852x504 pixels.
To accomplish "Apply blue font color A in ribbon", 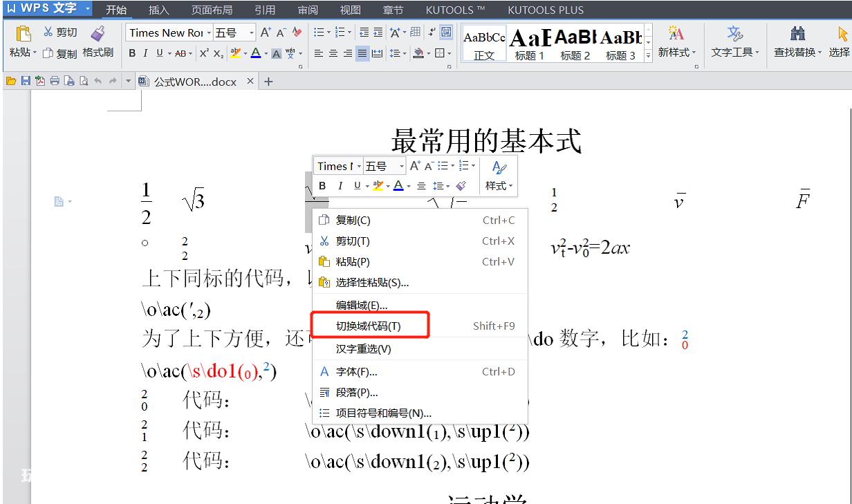I will point(255,53).
